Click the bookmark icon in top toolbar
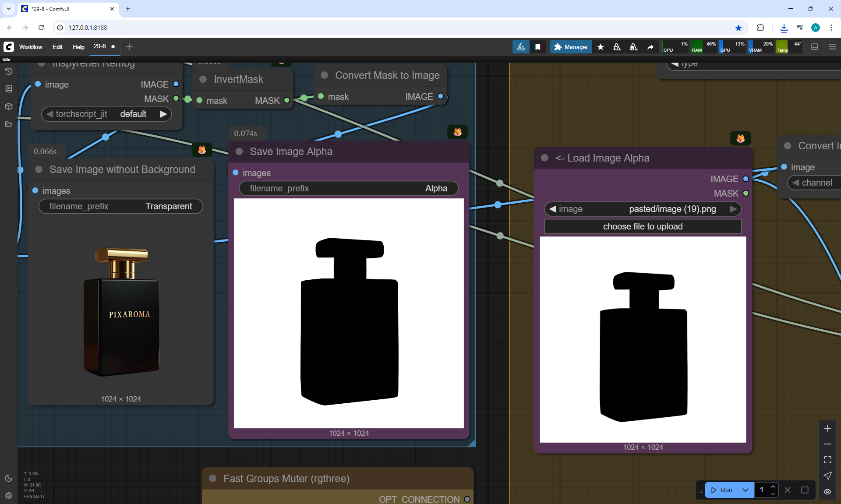 [x=538, y=47]
